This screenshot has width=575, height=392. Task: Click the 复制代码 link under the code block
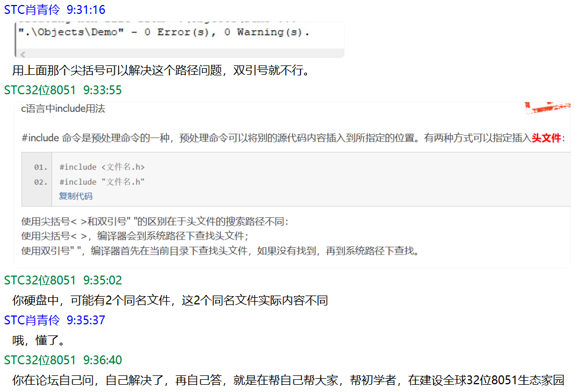75,196
